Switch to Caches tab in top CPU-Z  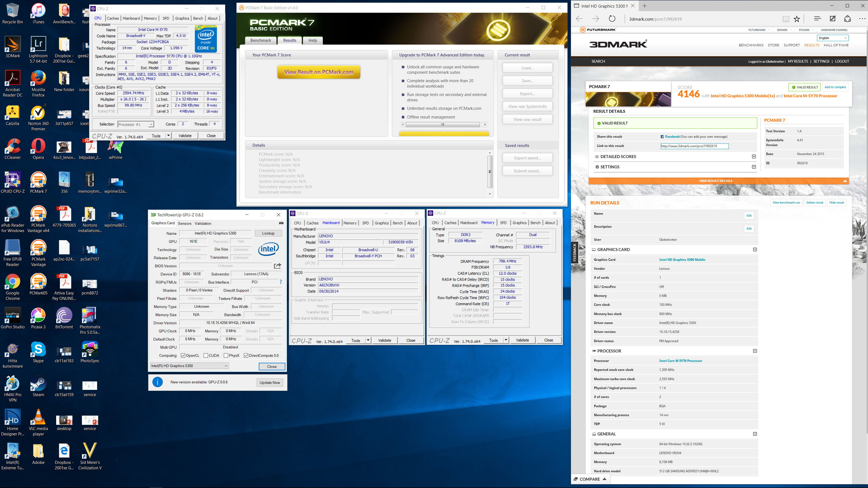pyautogui.click(x=113, y=18)
